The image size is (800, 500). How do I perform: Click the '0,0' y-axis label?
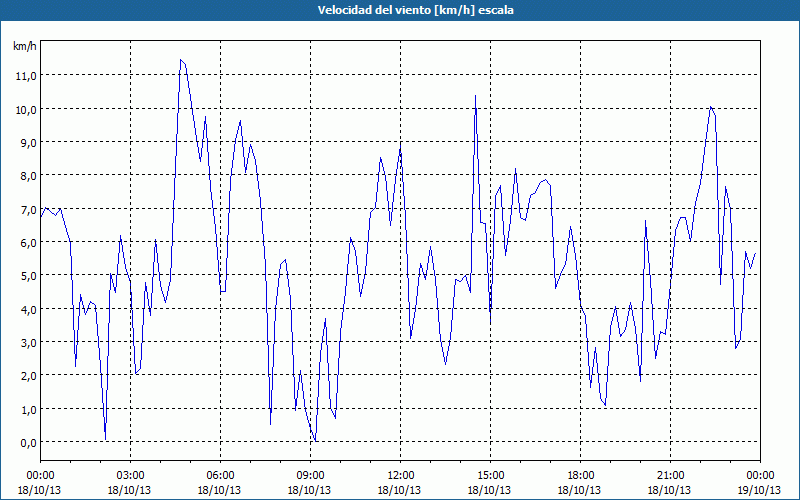[x=29, y=443]
